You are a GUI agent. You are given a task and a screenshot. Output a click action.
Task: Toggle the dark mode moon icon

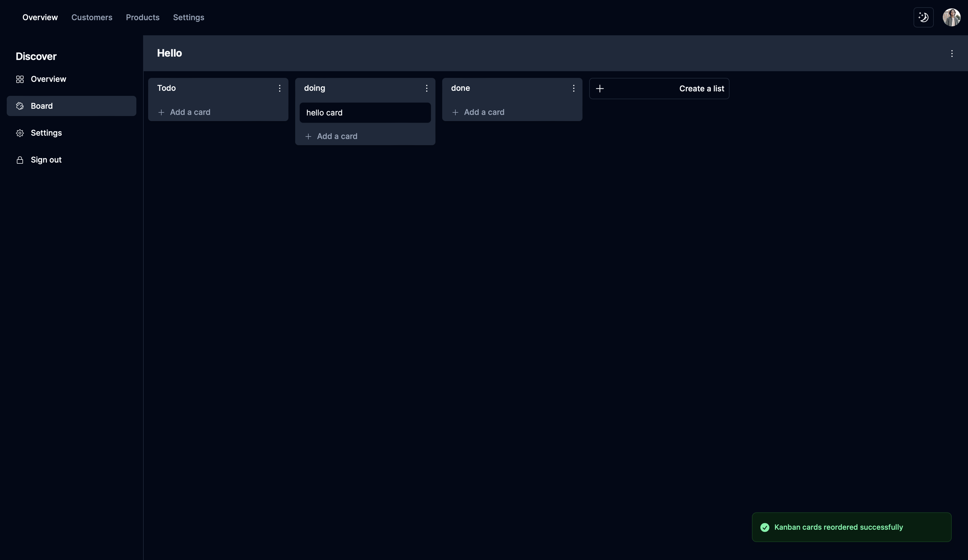[923, 17]
